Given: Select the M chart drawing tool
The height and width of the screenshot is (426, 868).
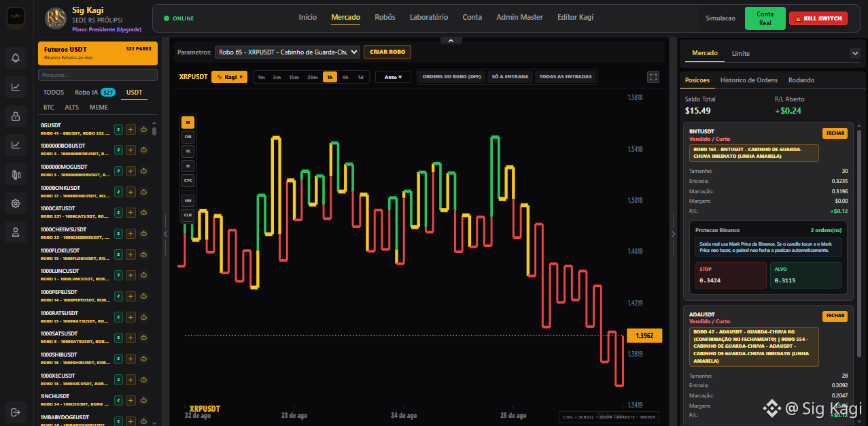Looking at the screenshot, I should [x=188, y=122].
